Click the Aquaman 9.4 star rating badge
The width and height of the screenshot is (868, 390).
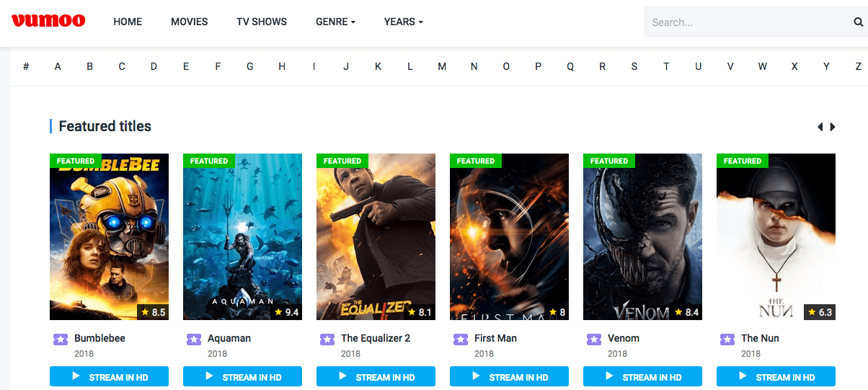click(x=286, y=312)
